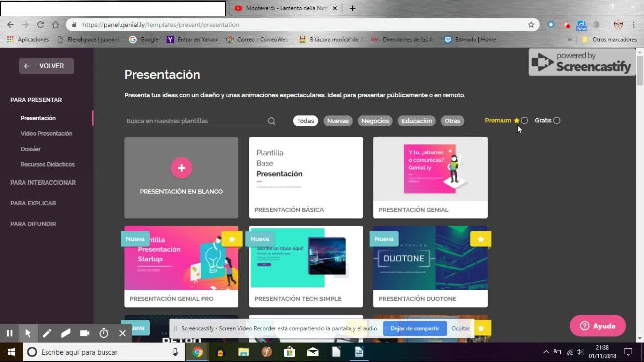Open the Aplicaciones bookmarks shortcut
Image resolution: width=644 pixels, height=362 pixels.
pos(28,39)
